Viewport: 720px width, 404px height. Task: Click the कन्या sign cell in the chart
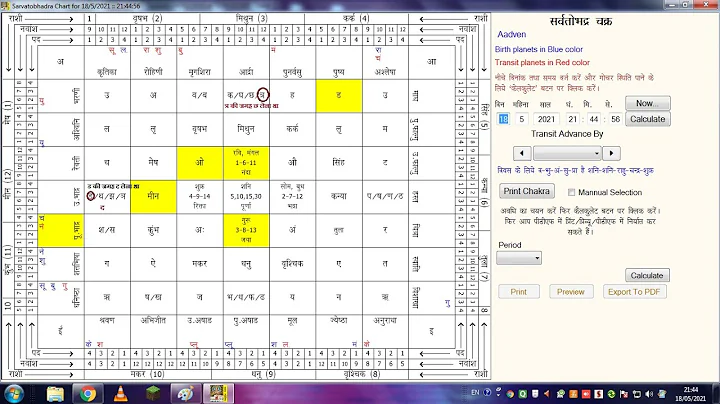[x=338, y=196]
